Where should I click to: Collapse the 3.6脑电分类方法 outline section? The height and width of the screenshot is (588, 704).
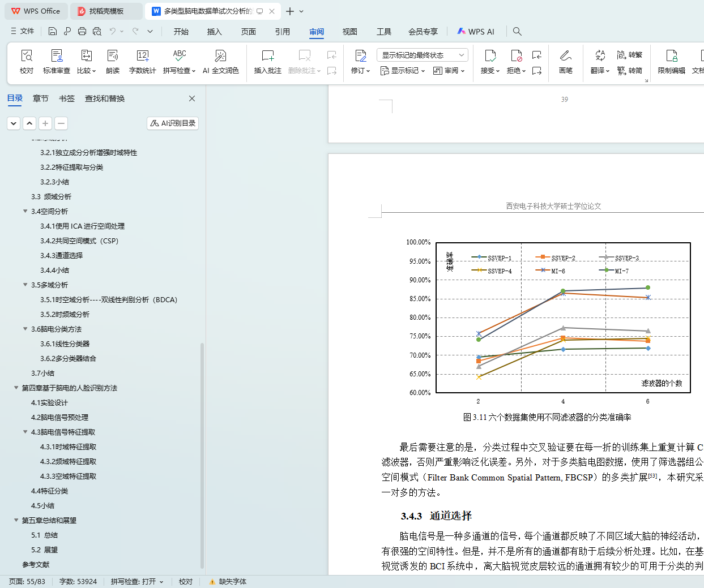(25, 329)
